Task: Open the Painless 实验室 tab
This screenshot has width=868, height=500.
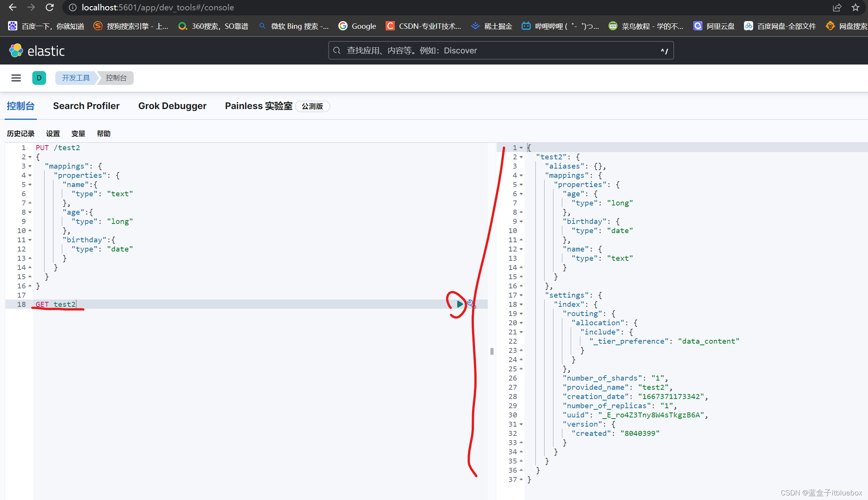Action: 260,106
